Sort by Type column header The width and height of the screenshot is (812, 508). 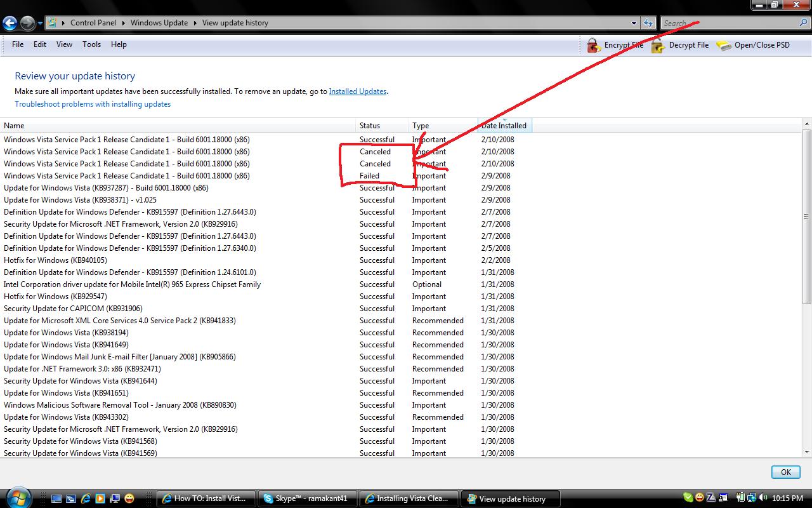[x=443, y=126]
